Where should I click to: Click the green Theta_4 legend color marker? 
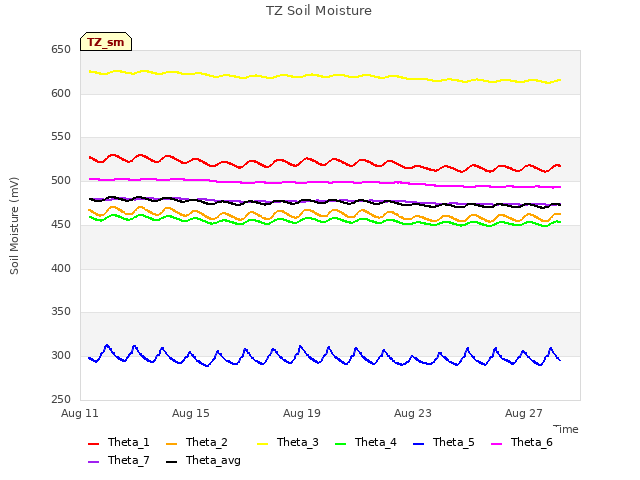[340, 444]
